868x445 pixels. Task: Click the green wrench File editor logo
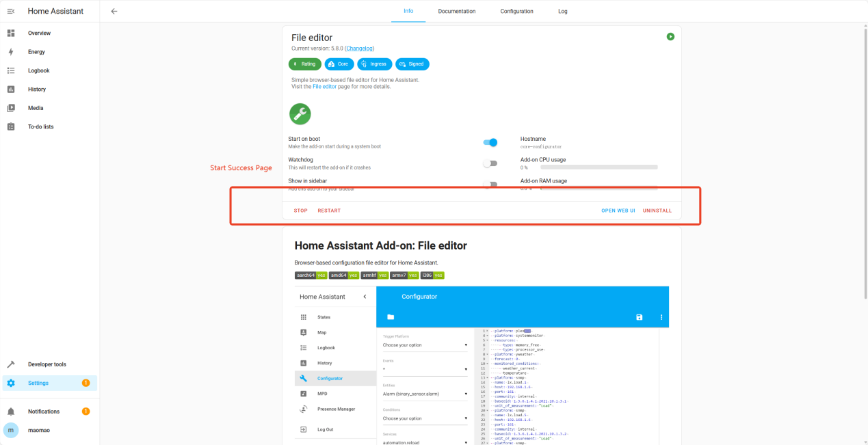[300, 114]
